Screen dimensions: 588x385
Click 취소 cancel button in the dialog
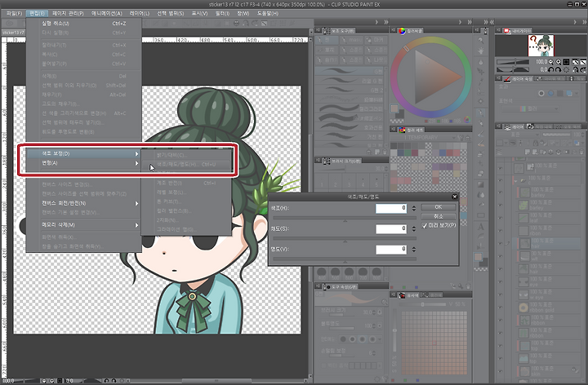click(x=439, y=216)
